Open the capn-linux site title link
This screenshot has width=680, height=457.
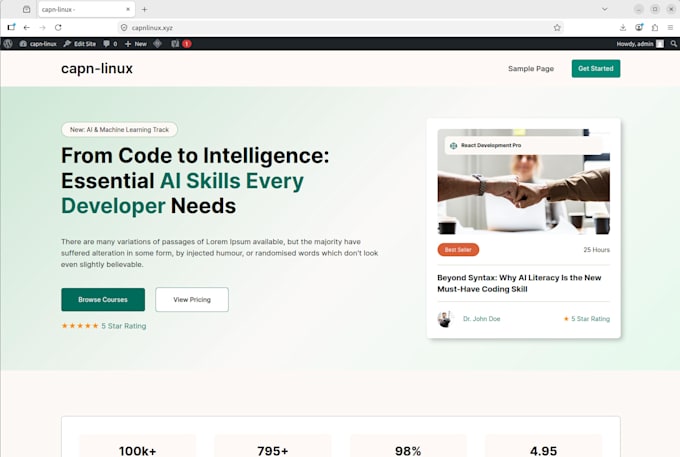tap(97, 69)
